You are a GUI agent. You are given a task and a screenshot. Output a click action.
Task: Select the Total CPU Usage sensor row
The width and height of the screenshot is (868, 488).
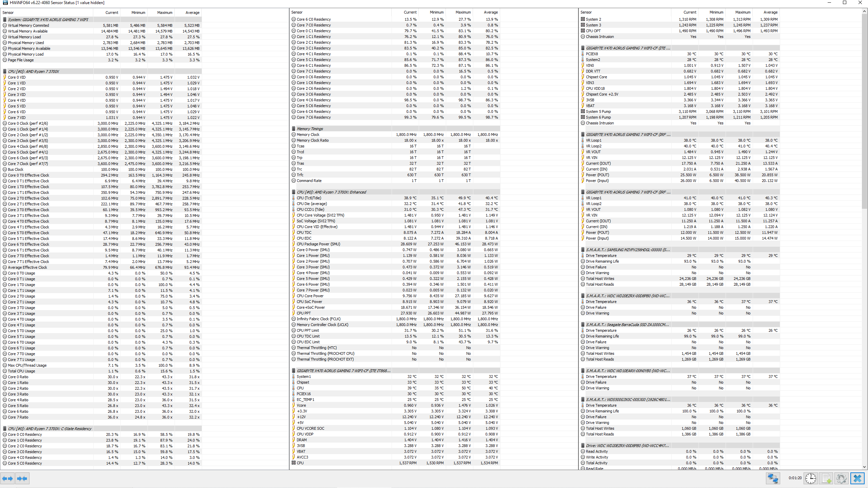(21, 371)
